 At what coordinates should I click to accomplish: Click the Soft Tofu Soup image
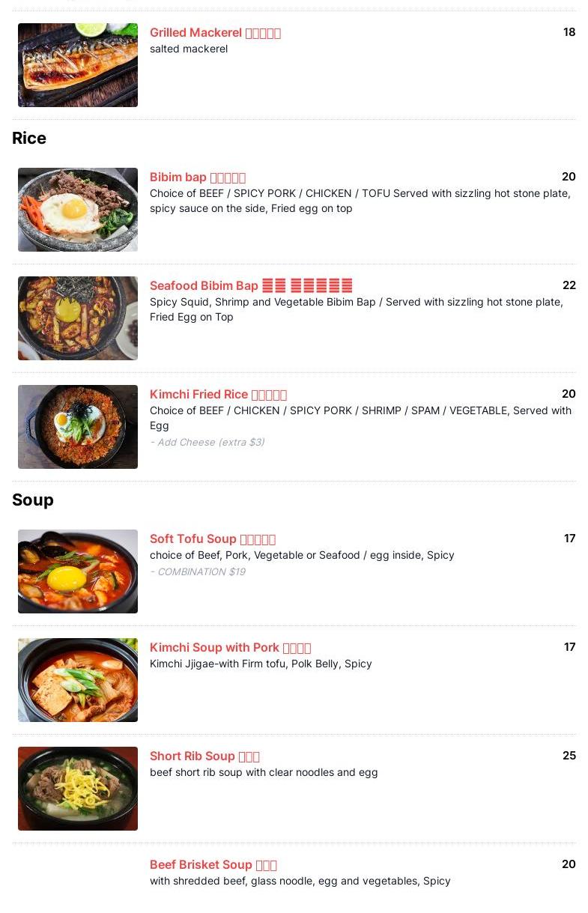pyautogui.click(x=78, y=571)
